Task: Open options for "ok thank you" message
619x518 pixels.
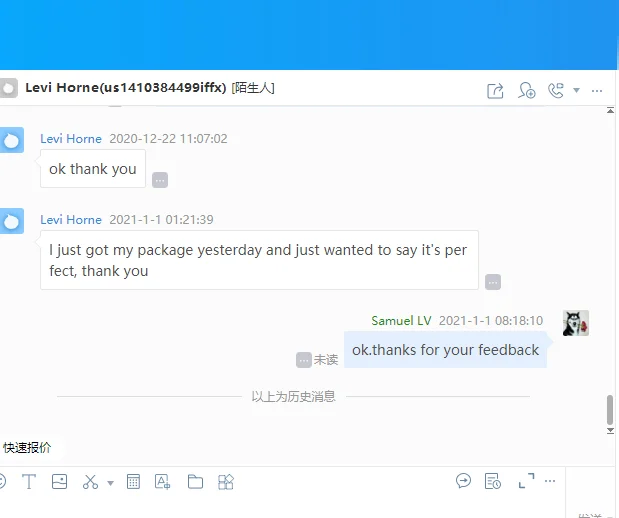Action: pyautogui.click(x=160, y=180)
